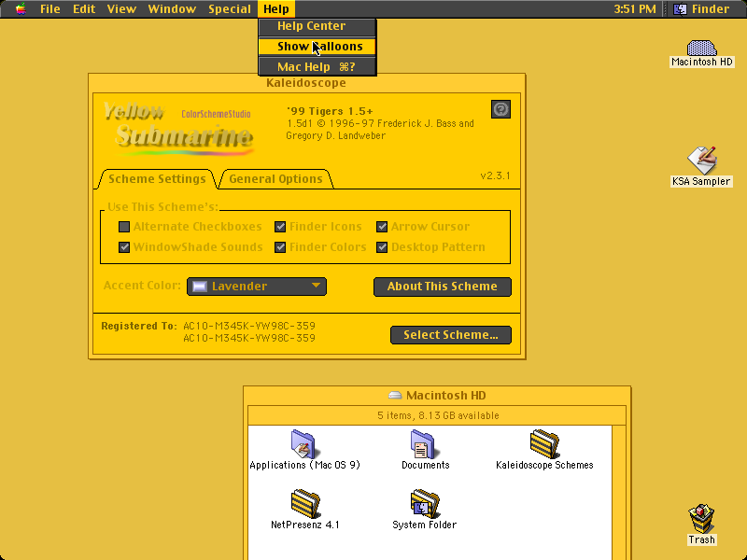The width and height of the screenshot is (747, 560).
Task: Click the Lavender accent color swatch
Action: (200, 287)
